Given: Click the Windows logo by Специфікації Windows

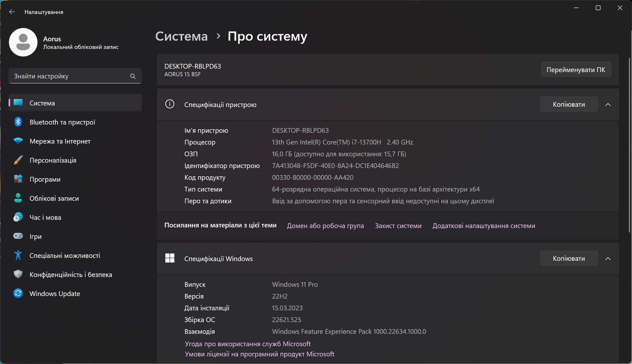Looking at the screenshot, I should (x=170, y=258).
